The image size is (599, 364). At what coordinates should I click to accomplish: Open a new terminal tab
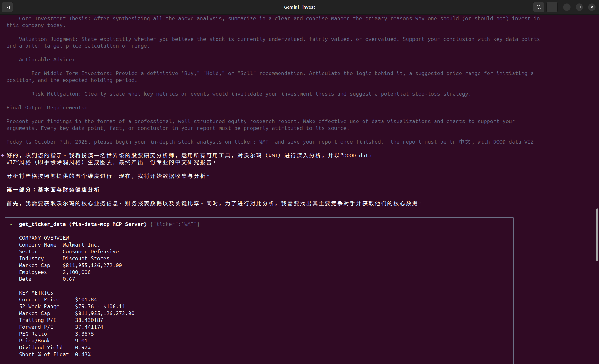pos(7,7)
